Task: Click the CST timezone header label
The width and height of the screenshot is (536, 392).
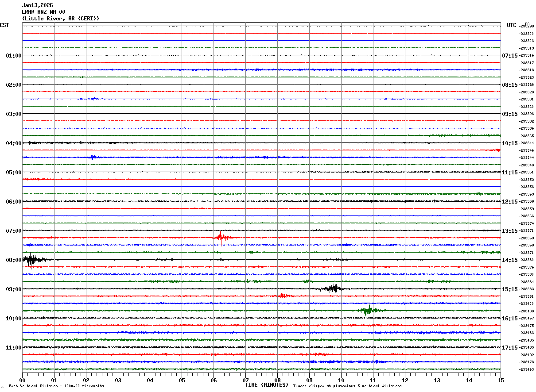Action: pos(4,25)
